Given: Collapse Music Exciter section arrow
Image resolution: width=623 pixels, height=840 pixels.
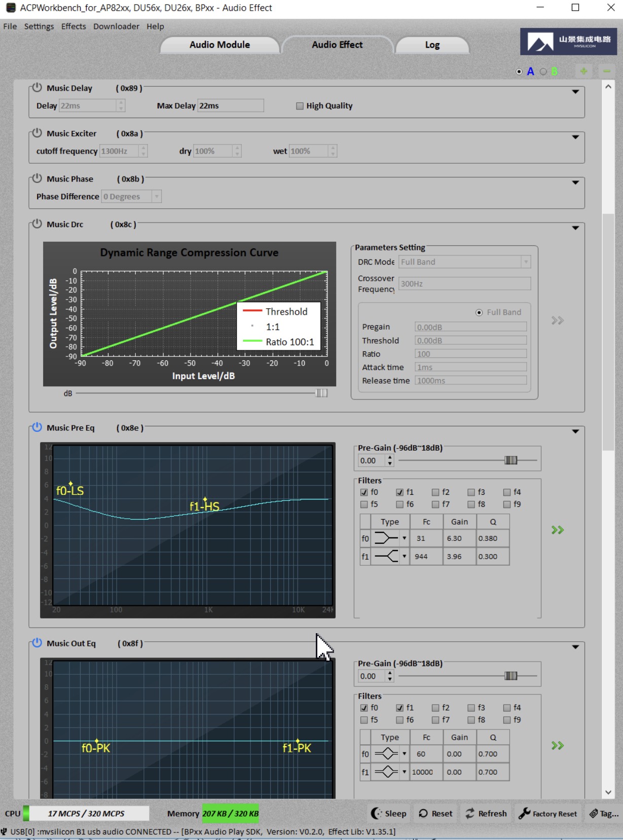Looking at the screenshot, I should 575,137.
